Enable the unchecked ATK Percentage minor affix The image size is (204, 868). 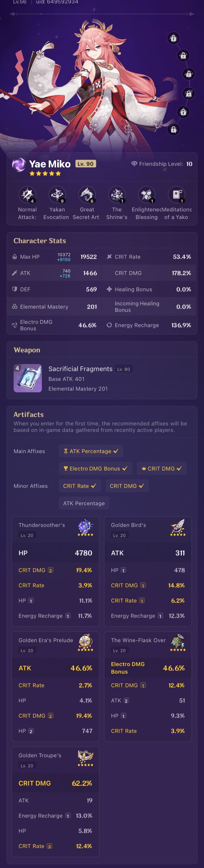pyautogui.click(x=84, y=503)
